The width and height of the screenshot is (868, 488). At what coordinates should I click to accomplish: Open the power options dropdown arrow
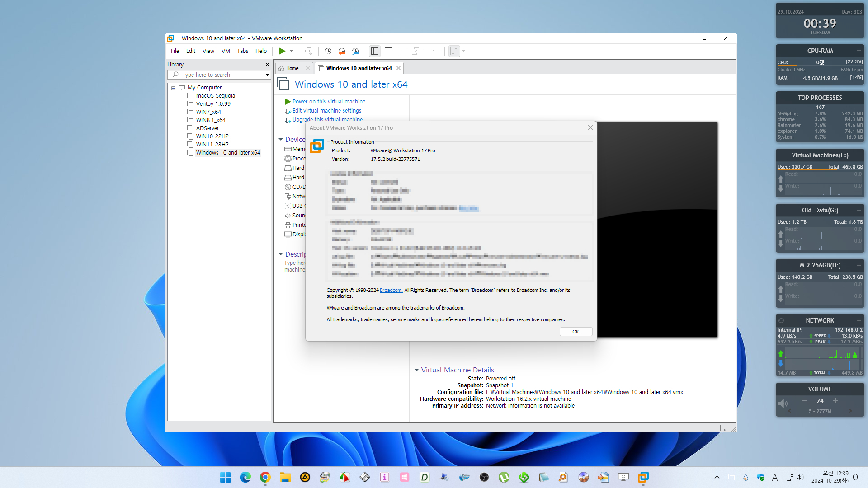pyautogui.click(x=292, y=51)
